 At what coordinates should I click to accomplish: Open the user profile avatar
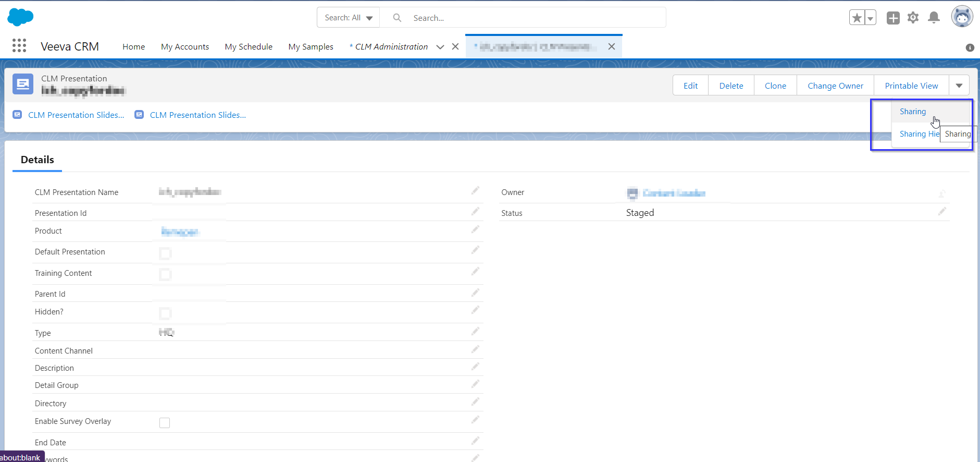coord(962,17)
